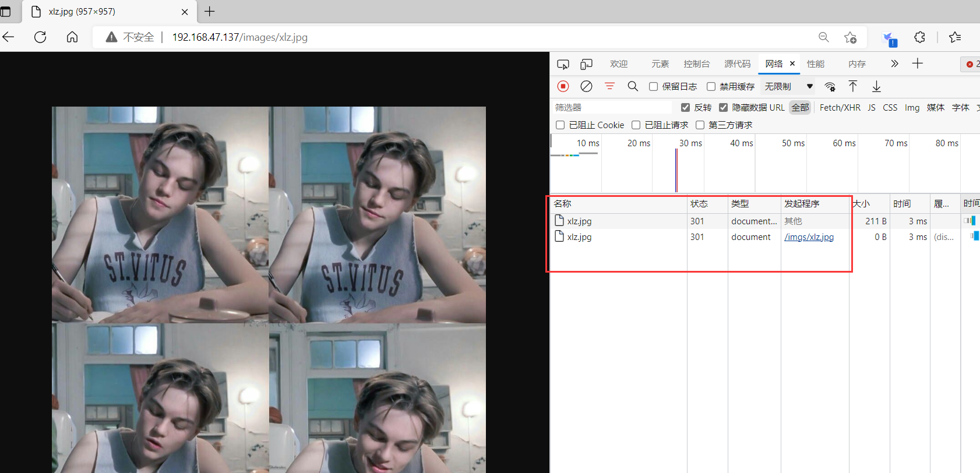Select the 全部 request type filter

point(801,107)
